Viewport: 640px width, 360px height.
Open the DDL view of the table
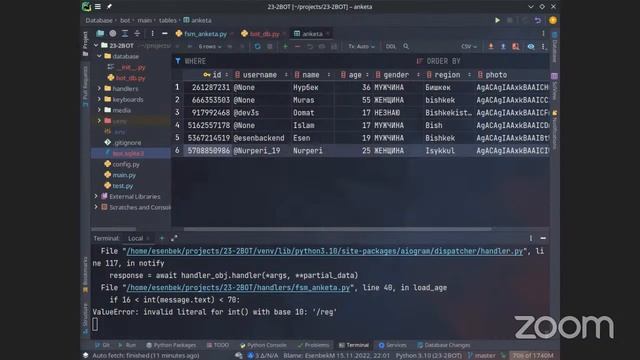click(391, 47)
